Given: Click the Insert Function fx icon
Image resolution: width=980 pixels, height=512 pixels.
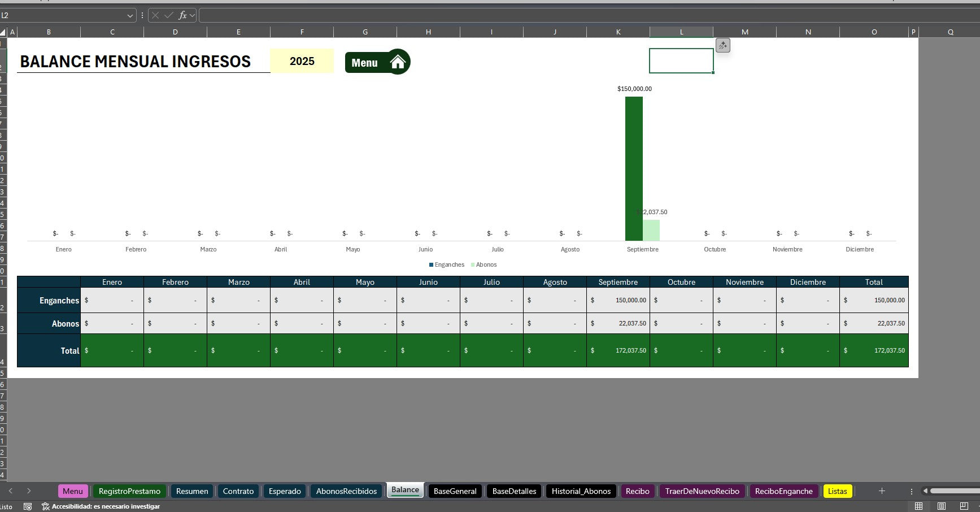Looking at the screenshot, I should (x=182, y=15).
